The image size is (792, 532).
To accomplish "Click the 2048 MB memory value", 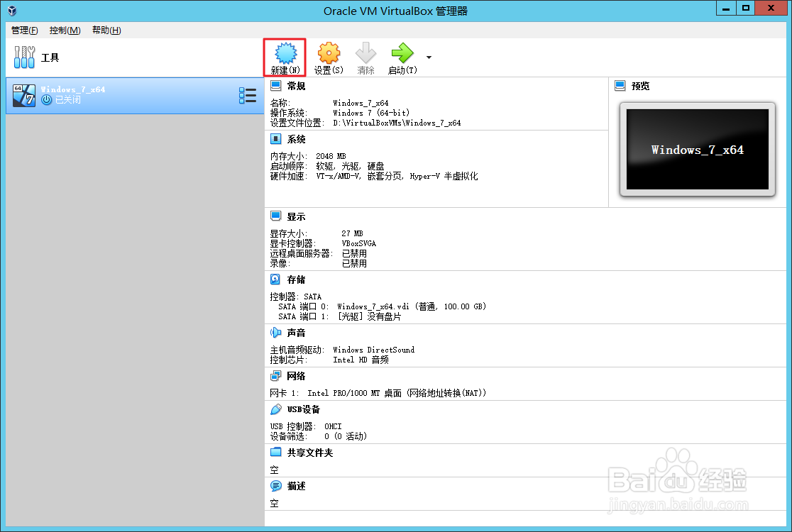I will click(x=331, y=156).
